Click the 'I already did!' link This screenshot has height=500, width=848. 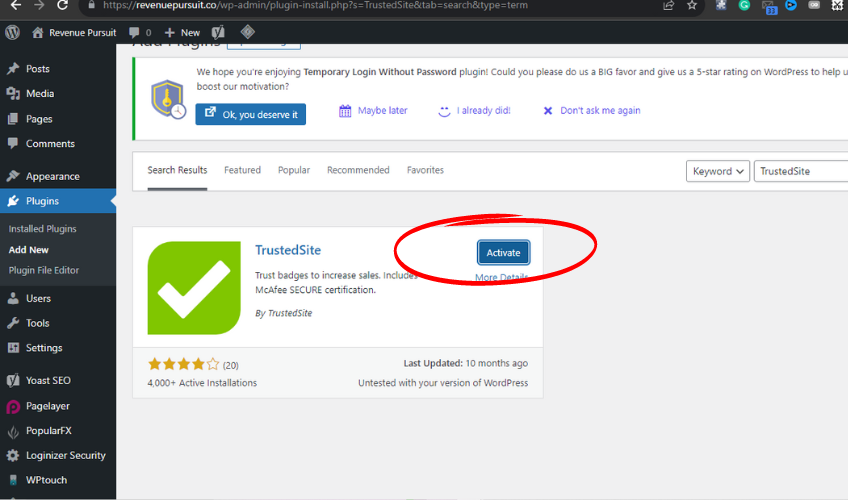coord(474,111)
